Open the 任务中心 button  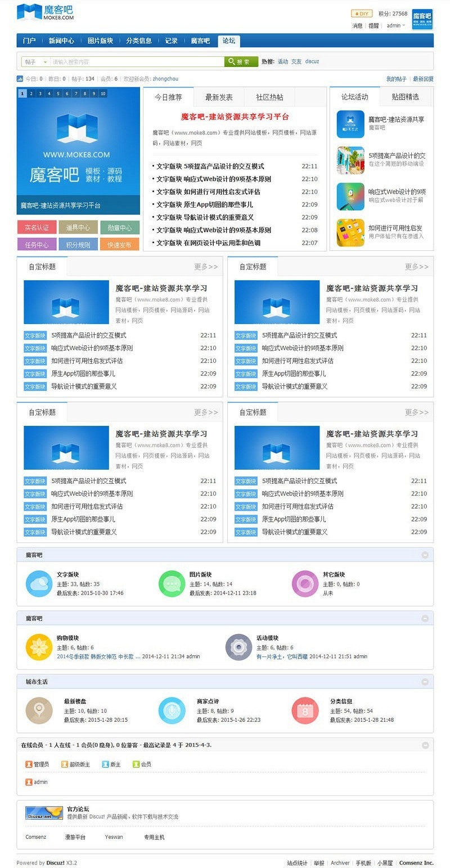(x=37, y=245)
